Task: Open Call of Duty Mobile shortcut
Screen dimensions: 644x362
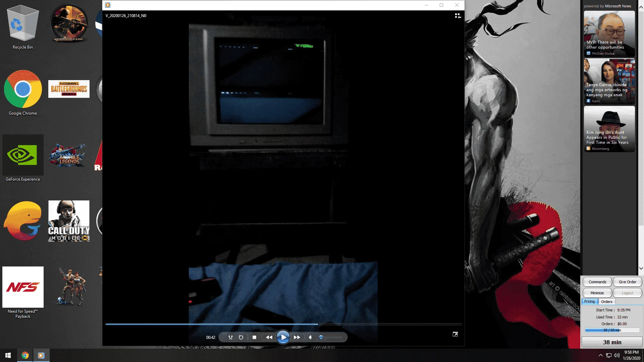Action: point(69,221)
